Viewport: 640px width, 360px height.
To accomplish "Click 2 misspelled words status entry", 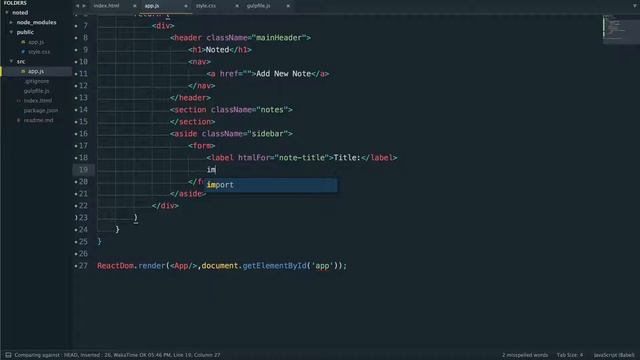I will click(525, 355).
